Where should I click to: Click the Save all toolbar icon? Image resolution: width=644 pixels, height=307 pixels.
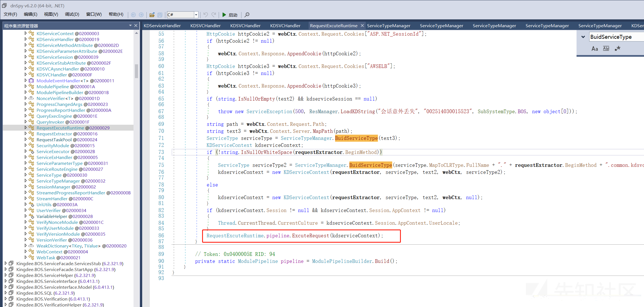pos(160,15)
